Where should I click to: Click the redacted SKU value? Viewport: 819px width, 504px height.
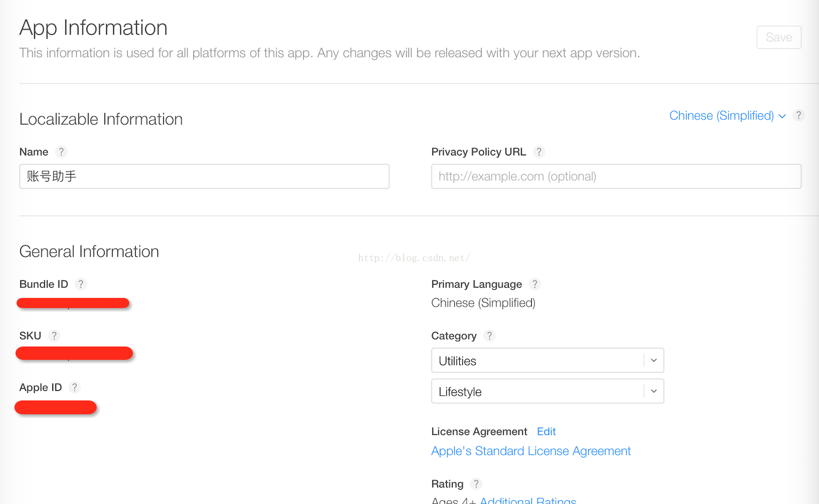coord(74,353)
